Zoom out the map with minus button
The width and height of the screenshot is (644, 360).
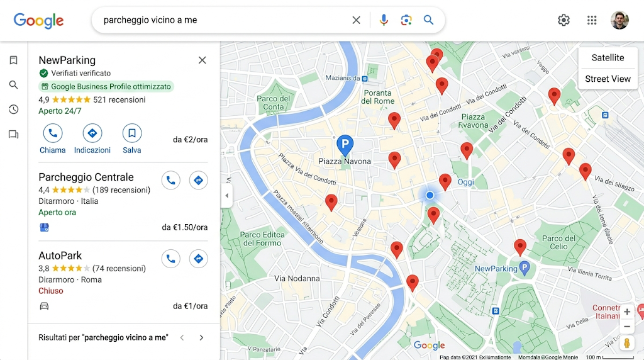[627, 327]
